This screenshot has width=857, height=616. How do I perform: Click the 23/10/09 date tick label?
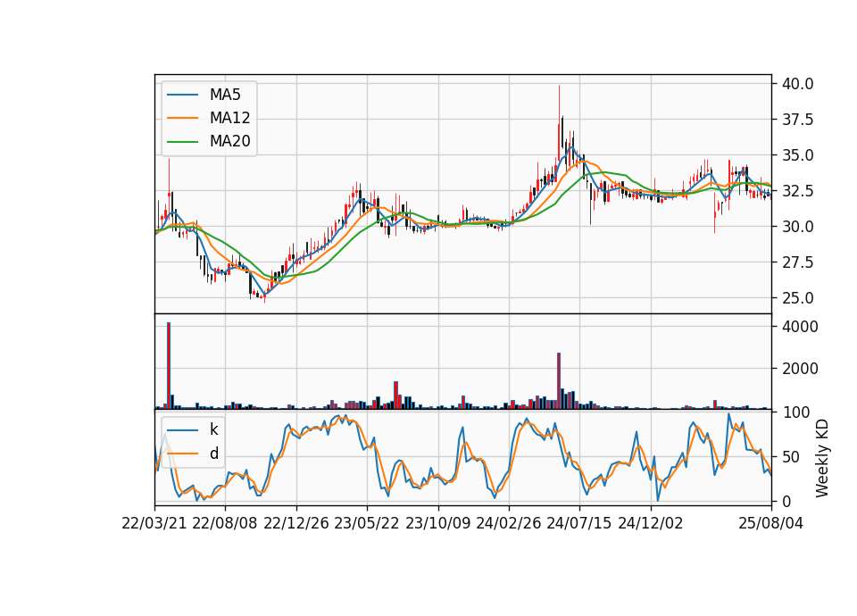point(437,523)
